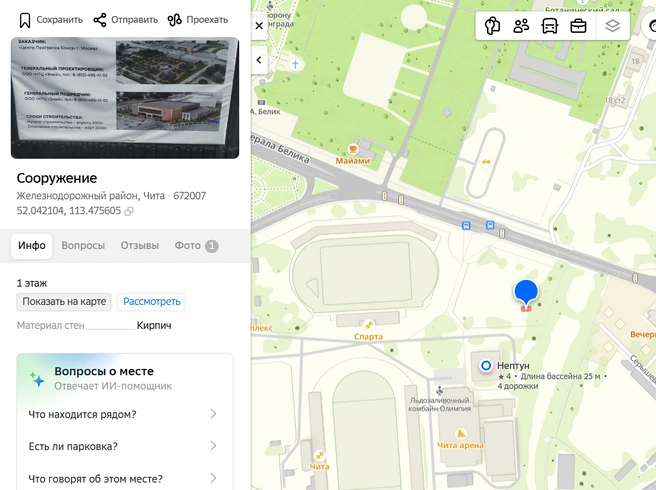Click the Проехать route icon
The image size is (656, 490).
pyautogui.click(x=174, y=20)
